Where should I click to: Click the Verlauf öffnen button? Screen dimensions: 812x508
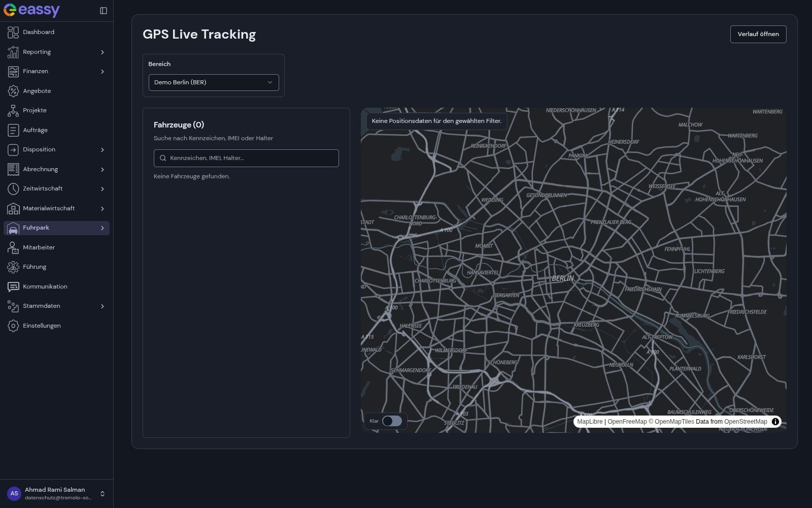click(x=758, y=34)
